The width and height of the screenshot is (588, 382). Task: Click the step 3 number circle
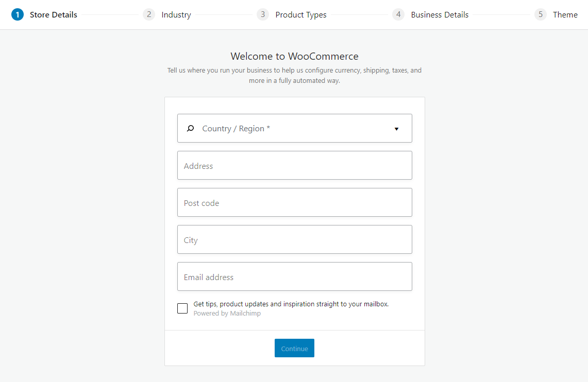pos(263,14)
